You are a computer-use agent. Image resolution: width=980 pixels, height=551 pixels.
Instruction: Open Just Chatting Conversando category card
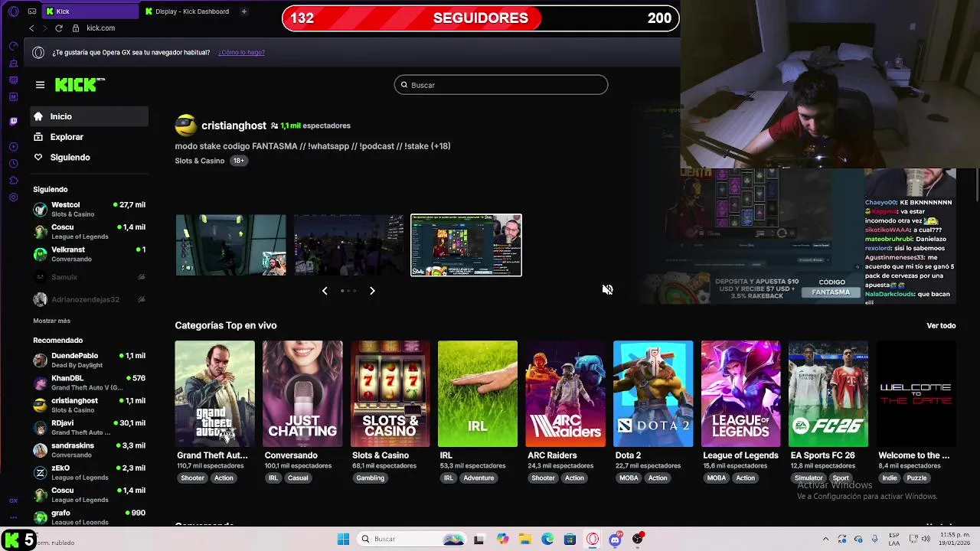tap(302, 393)
